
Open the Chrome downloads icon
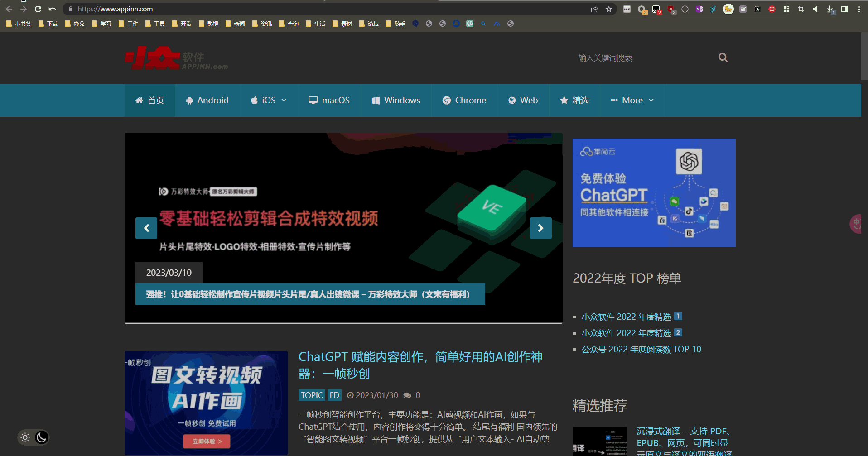pyautogui.click(x=830, y=9)
